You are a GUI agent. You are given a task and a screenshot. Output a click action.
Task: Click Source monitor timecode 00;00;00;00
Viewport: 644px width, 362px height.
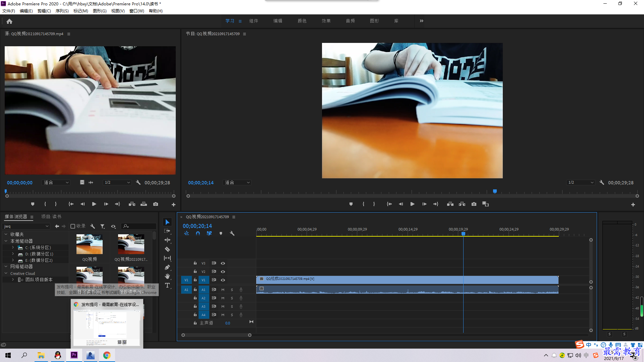pyautogui.click(x=20, y=183)
